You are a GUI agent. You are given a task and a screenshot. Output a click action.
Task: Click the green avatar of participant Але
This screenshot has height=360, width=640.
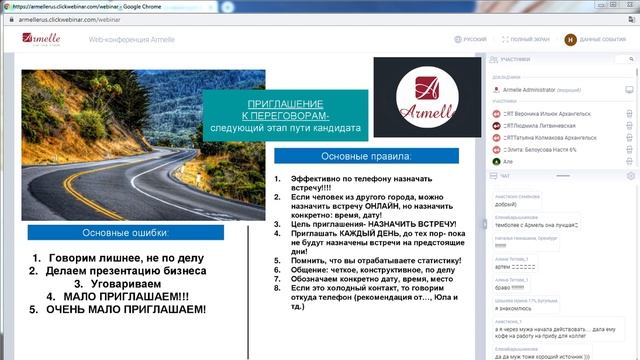496,162
